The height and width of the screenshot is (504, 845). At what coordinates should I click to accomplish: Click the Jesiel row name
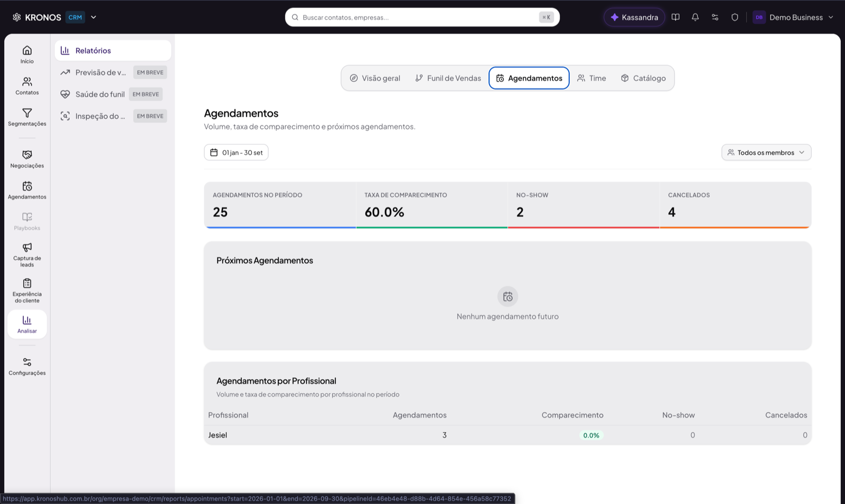(218, 435)
